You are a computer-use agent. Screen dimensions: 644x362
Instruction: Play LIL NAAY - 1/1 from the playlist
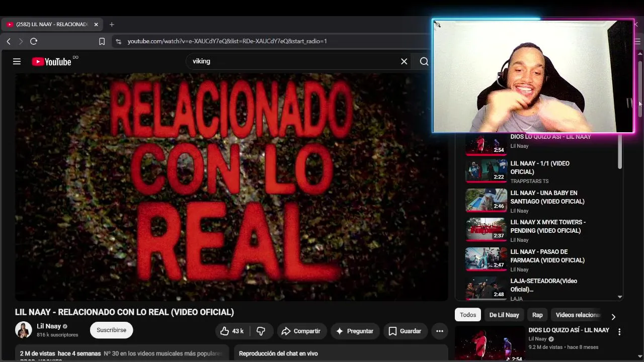(540, 167)
